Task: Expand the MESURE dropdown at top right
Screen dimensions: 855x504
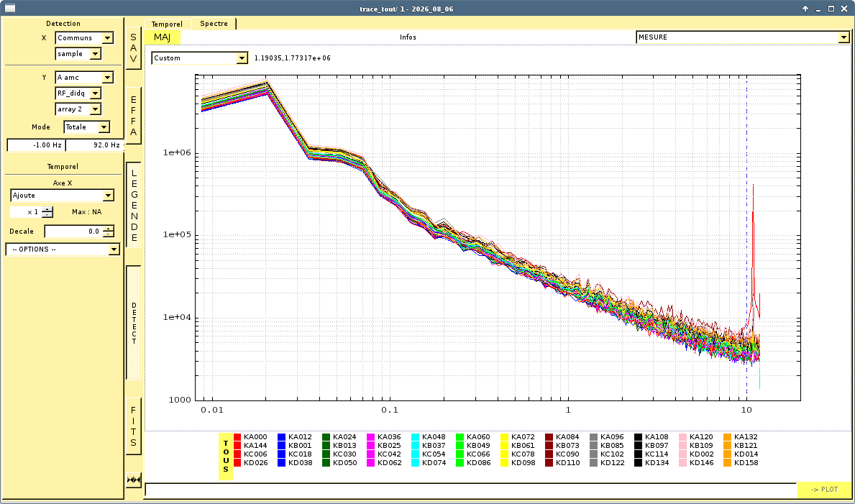Action: pyautogui.click(x=743, y=37)
